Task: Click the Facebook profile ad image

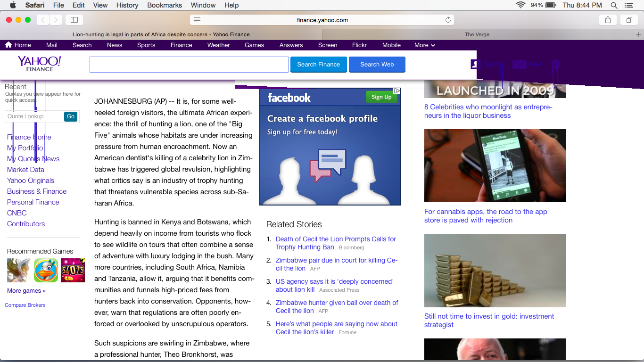Action: click(330, 147)
